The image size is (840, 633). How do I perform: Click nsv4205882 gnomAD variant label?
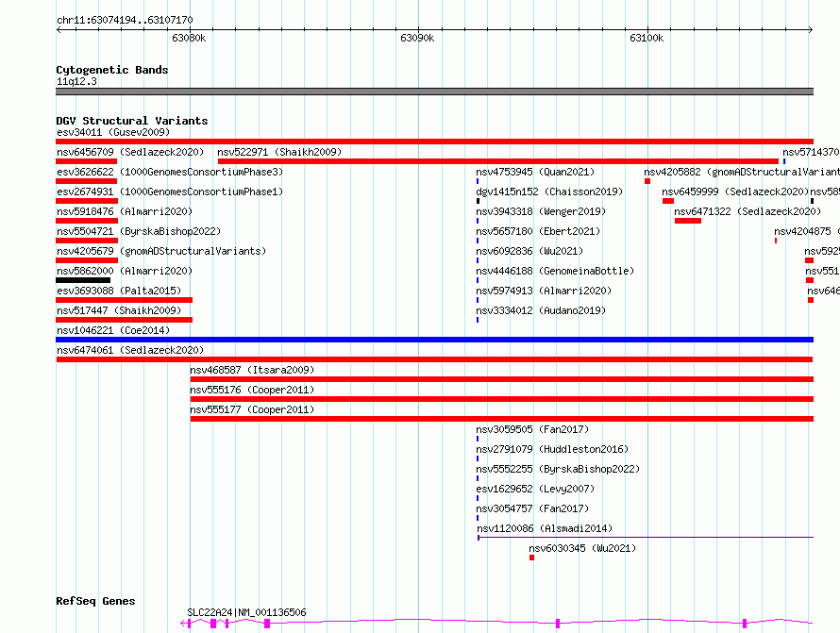742,172
